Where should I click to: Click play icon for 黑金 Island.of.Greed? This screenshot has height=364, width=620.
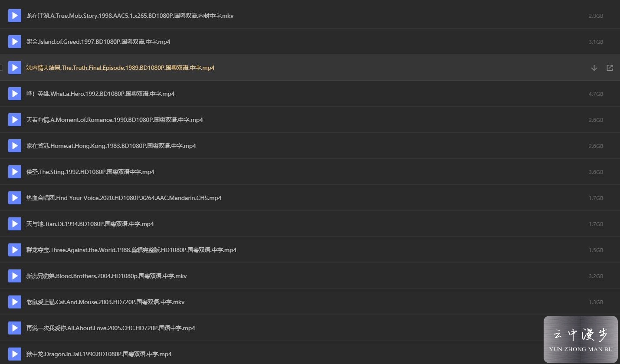15,42
